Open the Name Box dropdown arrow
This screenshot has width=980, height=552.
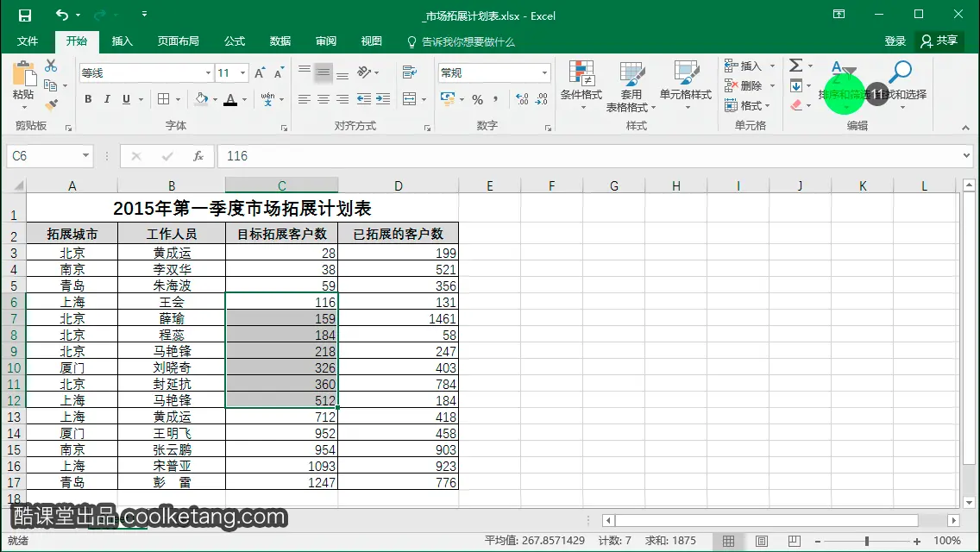85,155
